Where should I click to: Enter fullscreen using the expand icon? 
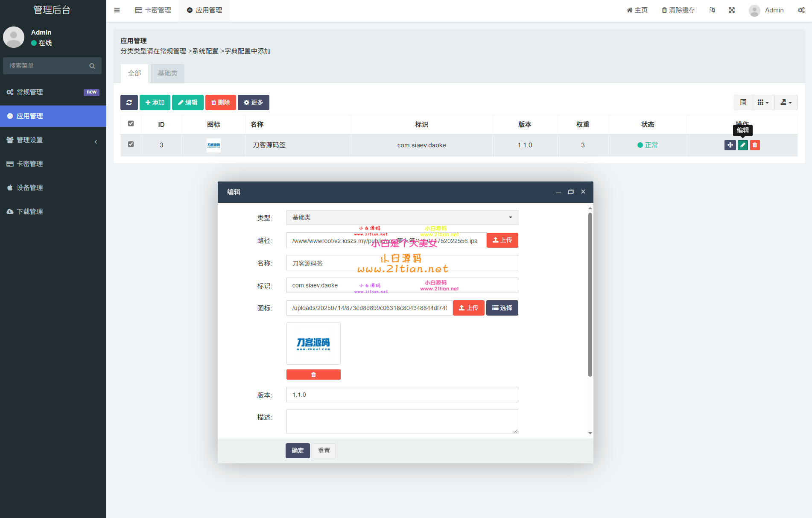(x=732, y=10)
